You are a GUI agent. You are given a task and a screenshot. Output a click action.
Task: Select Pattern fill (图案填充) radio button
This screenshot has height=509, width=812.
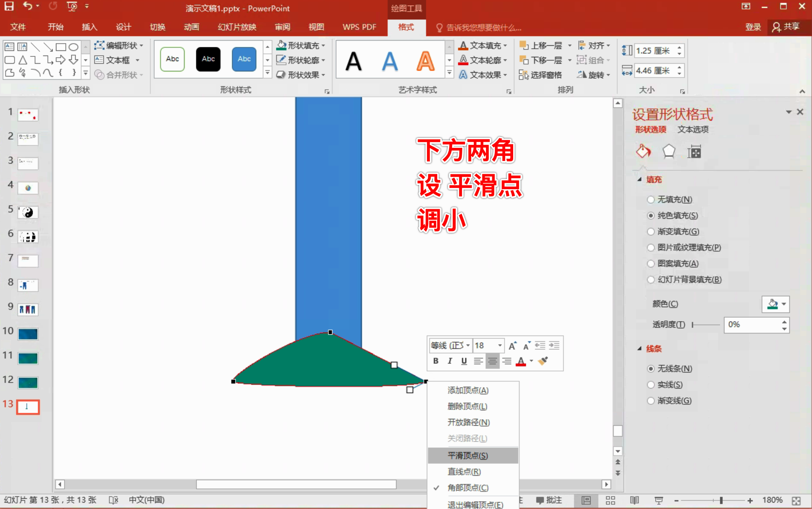tap(651, 263)
